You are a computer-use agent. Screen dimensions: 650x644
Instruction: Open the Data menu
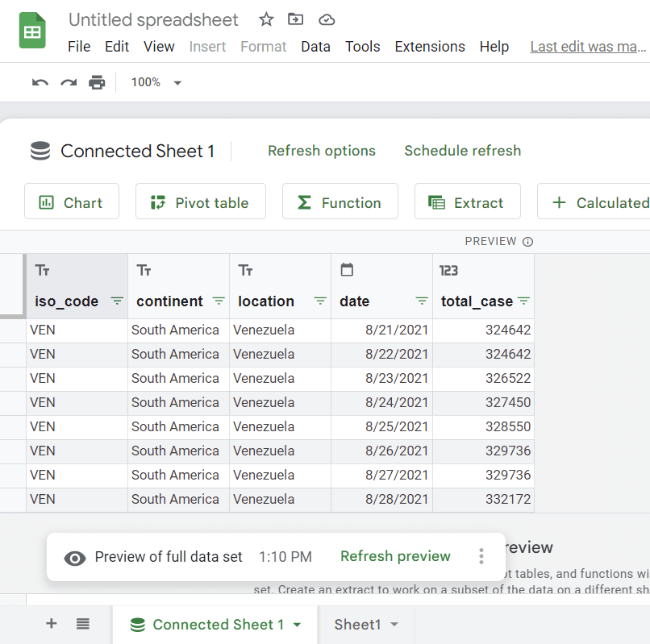(315, 47)
